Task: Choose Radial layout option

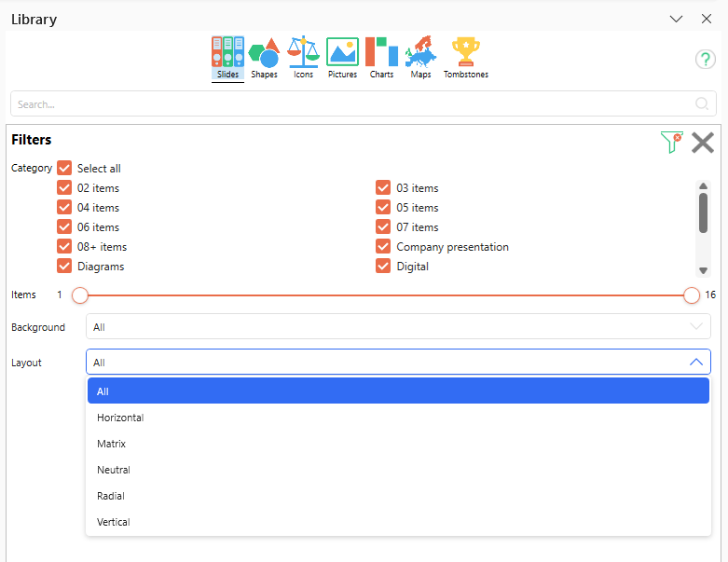Action: pyautogui.click(x=398, y=495)
